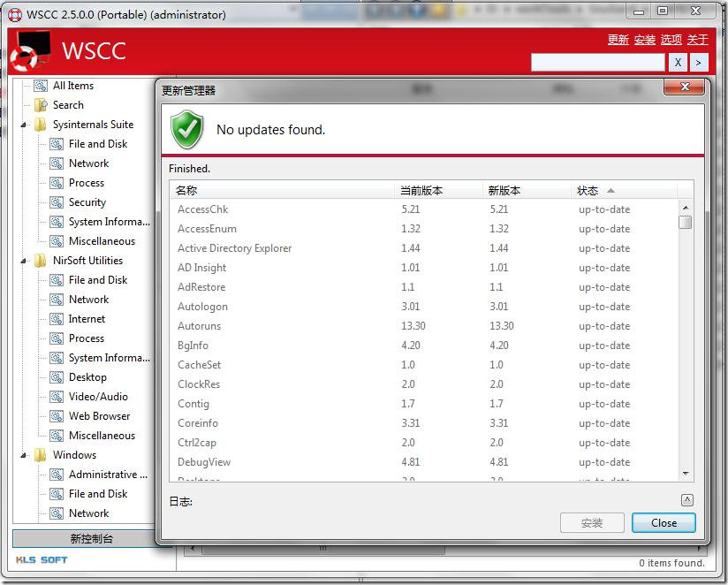Screen dimensions: 728x585
Task: Sort list by 状态 column header
Action: [588, 190]
